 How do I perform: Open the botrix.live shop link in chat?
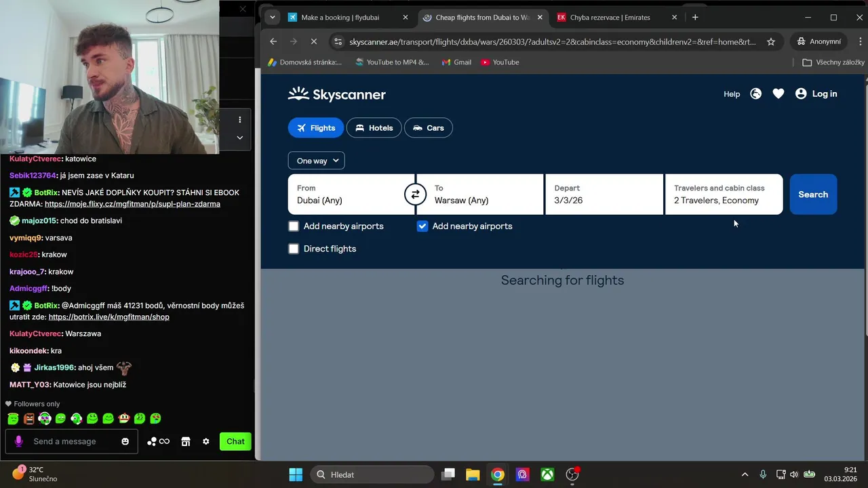click(109, 317)
